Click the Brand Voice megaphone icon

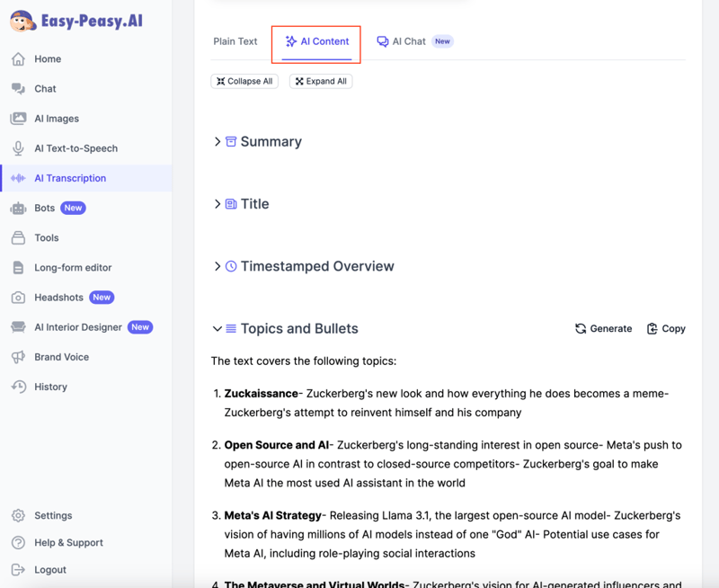coord(18,357)
